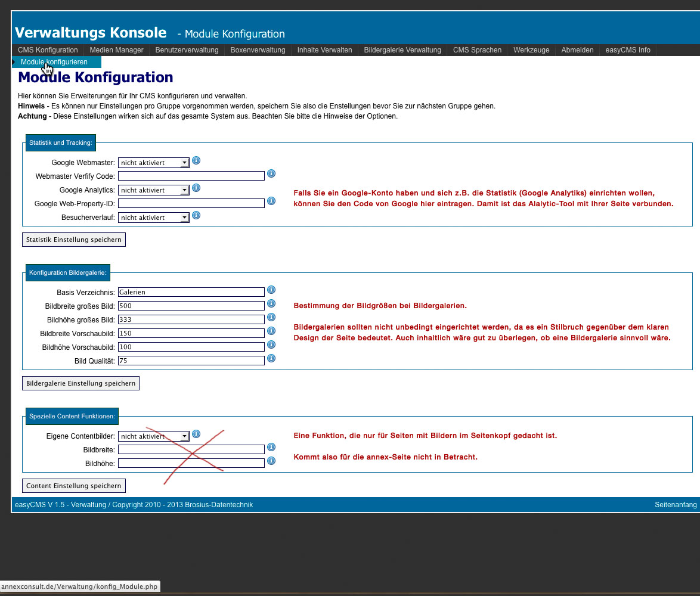This screenshot has width=700, height=596.
Task: Expand the Google Analytics dropdown
Action: coord(153,190)
